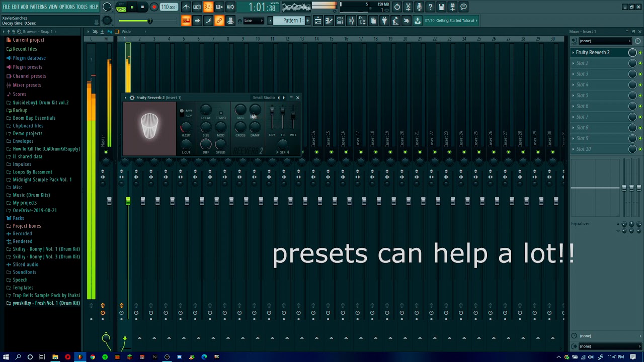Image resolution: width=644 pixels, height=362 pixels.
Task: Open the TOOLS menu
Action: point(82,7)
